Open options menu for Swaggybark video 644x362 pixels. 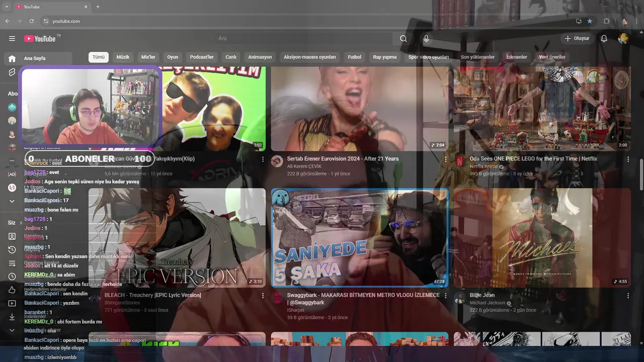click(445, 296)
